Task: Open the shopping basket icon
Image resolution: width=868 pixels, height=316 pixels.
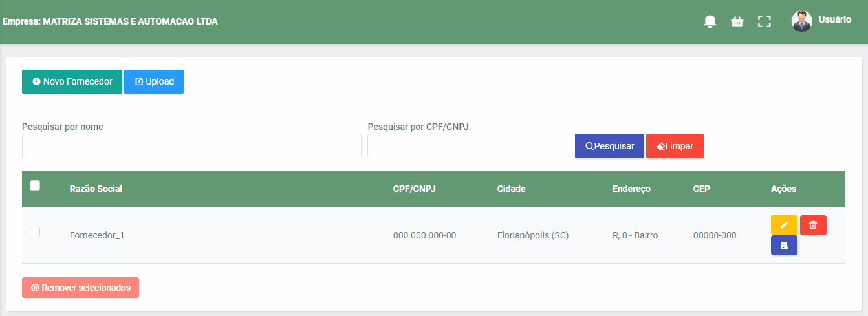Action: point(737,21)
